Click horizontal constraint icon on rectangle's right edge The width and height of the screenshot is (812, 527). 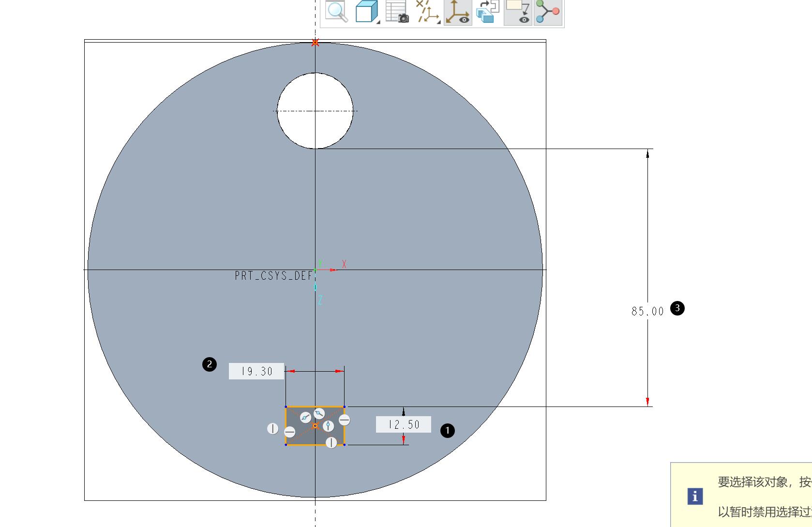344,420
